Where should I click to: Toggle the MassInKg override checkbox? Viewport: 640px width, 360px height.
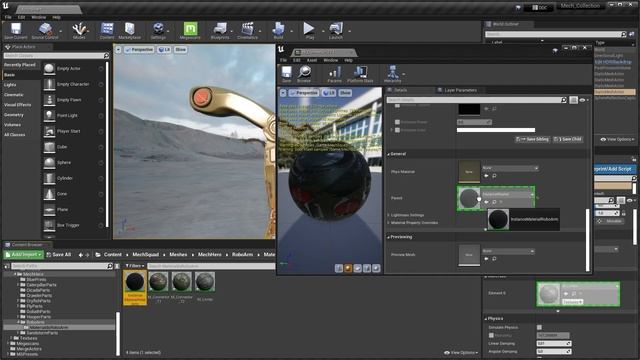pyautogui.click(x=491, y=336)
